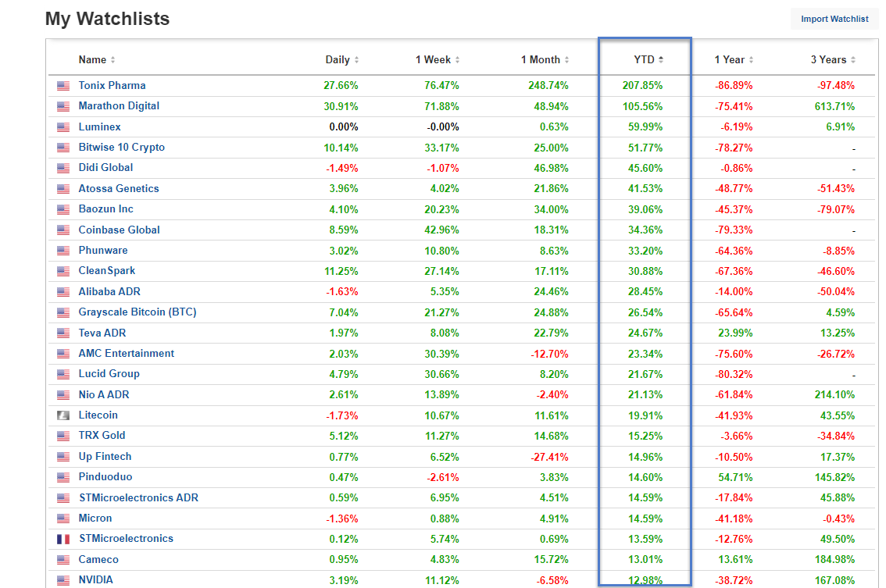
Task: Click the flag icon next to Micron
Action: pos(63,519)
